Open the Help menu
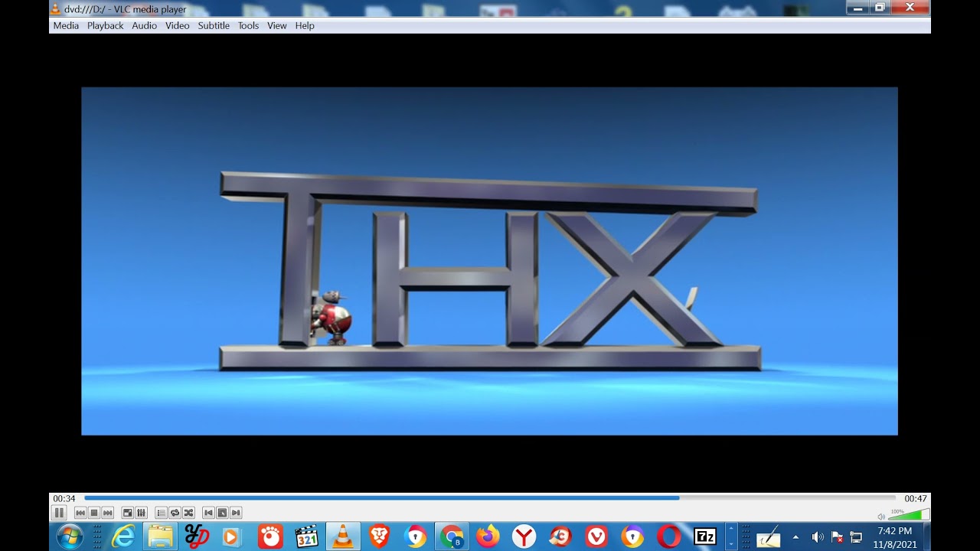 [305, 25]
